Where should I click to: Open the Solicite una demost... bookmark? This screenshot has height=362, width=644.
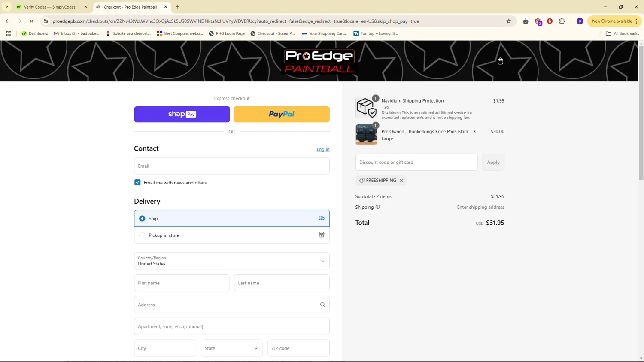click(128, 33)
